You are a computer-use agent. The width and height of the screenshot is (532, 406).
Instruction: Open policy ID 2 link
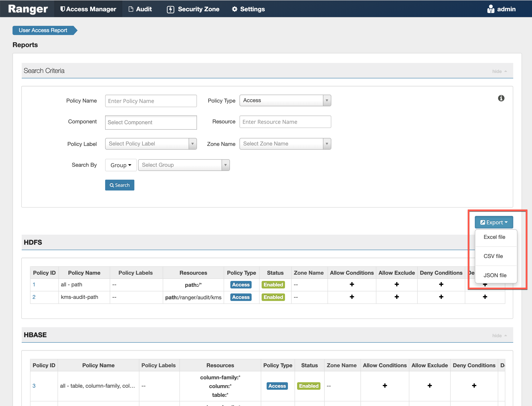pos(34,297)
